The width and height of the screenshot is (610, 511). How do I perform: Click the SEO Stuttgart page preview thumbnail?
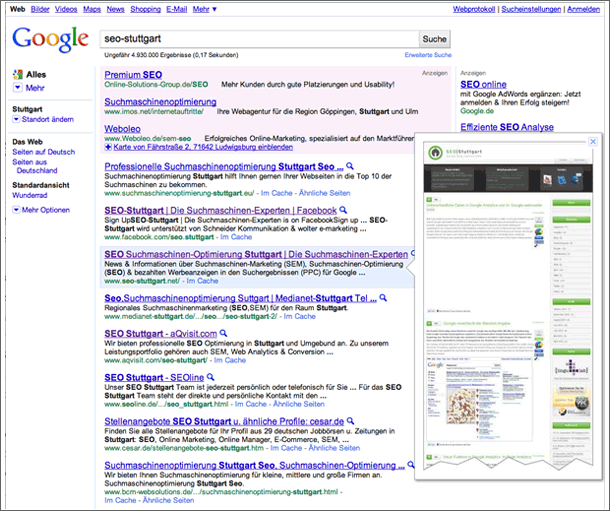coord(508,304)
